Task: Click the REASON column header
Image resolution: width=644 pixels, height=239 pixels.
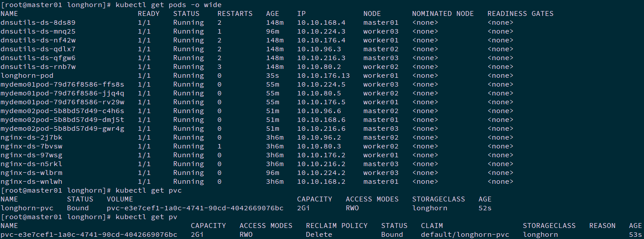Action: pos(602,226)
